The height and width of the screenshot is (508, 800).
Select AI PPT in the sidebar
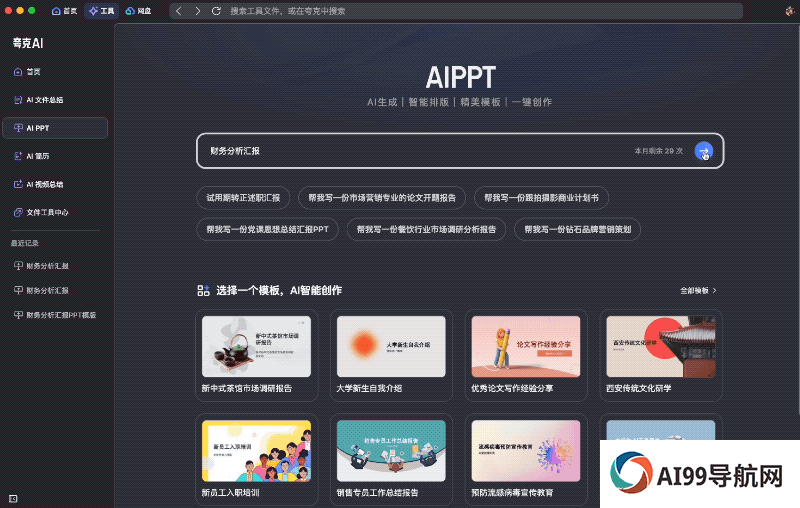[55, 128]
